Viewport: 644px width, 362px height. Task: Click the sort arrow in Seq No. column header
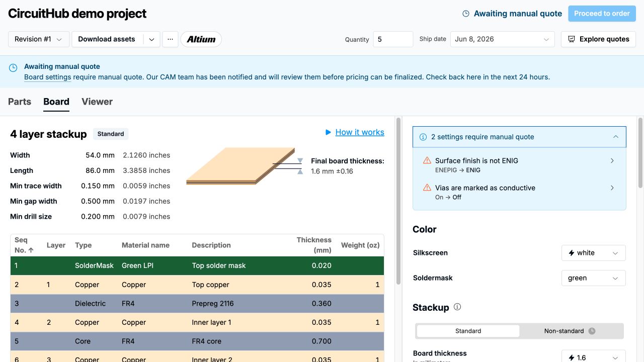(x=31, y=250)
